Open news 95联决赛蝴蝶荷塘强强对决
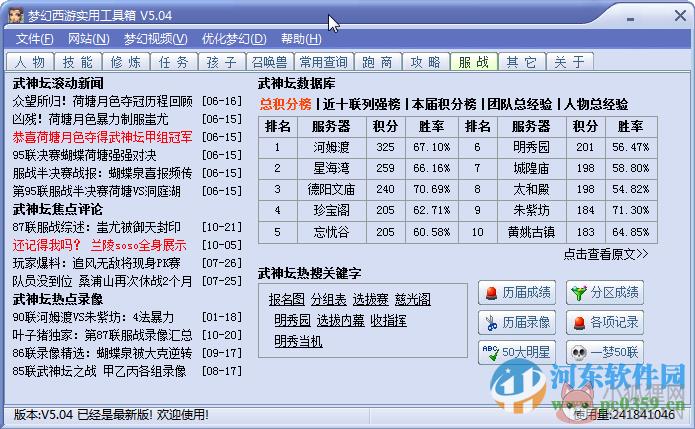Screen dimensions: 695x429 (x=84, y=156)
